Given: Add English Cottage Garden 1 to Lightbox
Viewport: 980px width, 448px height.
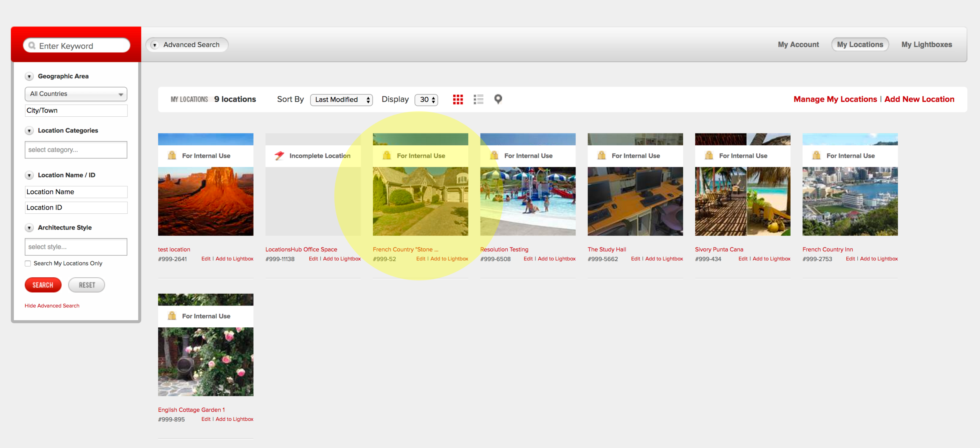Looking at the screenshot, I should pos(234,419).
